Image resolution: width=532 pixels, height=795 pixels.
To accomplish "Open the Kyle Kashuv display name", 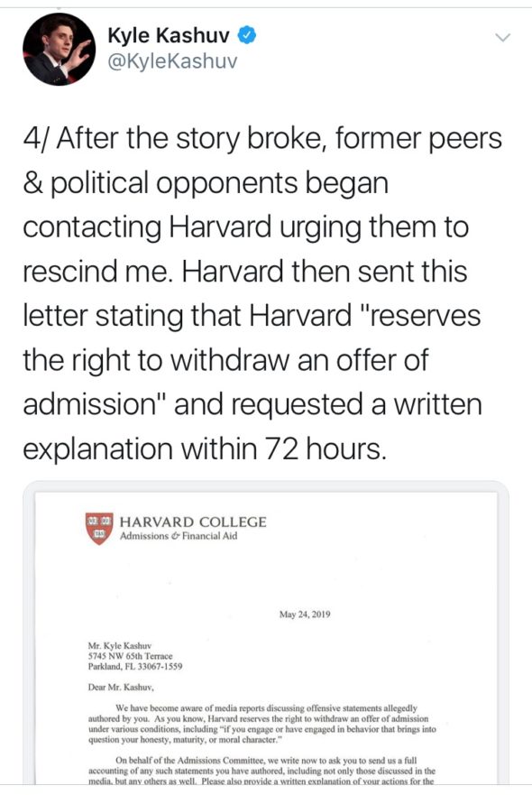I will (169, 36).
